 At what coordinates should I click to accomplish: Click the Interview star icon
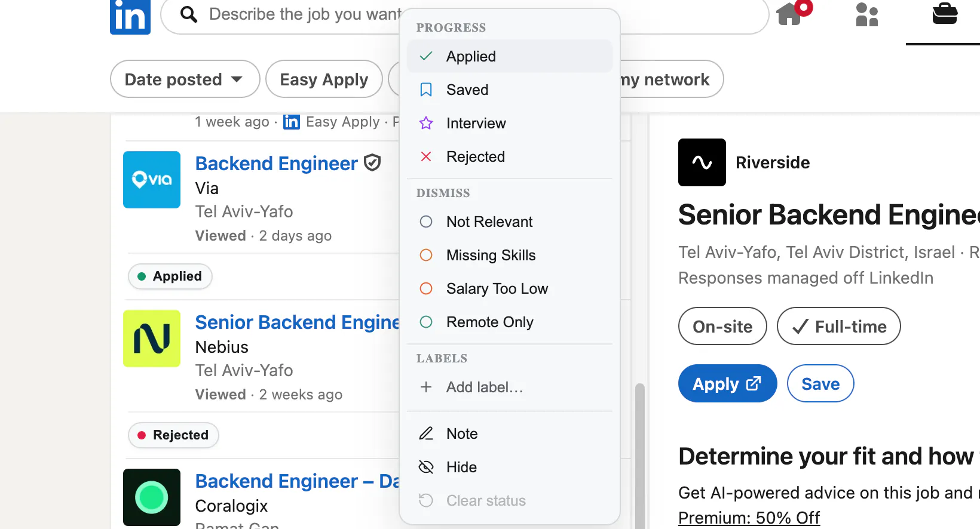click(x=426, y=123)
